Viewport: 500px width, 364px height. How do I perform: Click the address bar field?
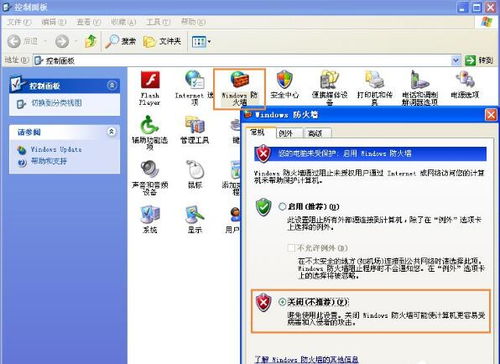coord(247,60)
